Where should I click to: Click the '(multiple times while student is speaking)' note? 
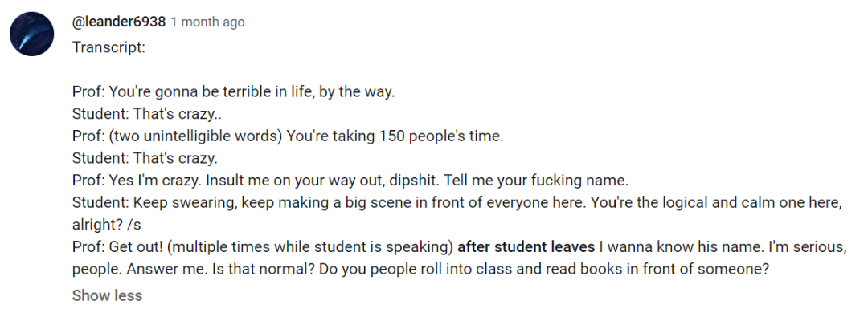pos(310,247)
